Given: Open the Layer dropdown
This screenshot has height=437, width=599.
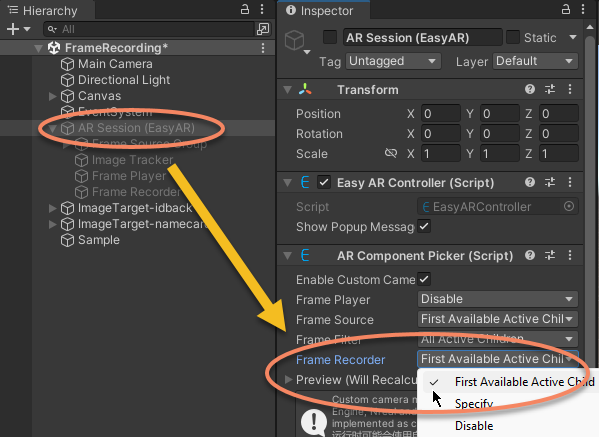Looking at the screenshot, I should point(535,61).
